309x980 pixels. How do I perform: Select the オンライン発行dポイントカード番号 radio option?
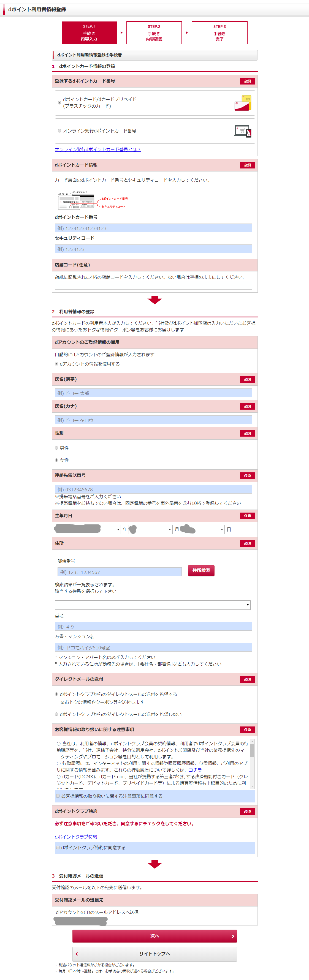click(x=59, y=131)
